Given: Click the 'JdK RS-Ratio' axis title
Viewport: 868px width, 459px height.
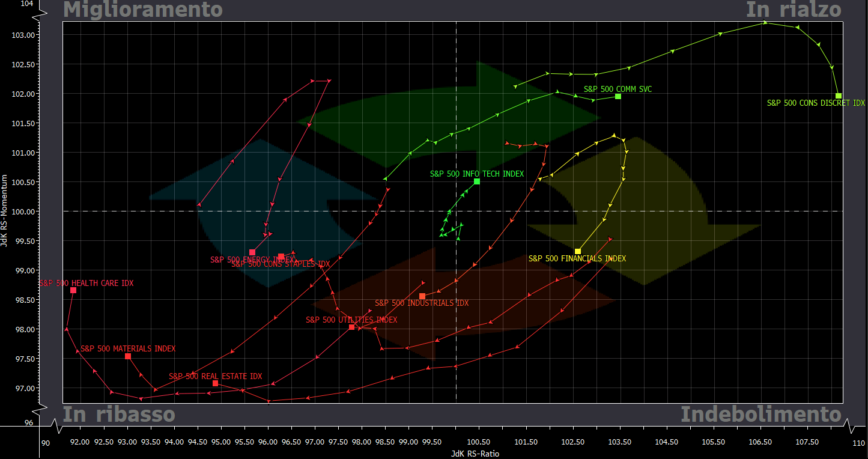Looking at the screenshot, I should pyautogui.click(x=475, y=454).
